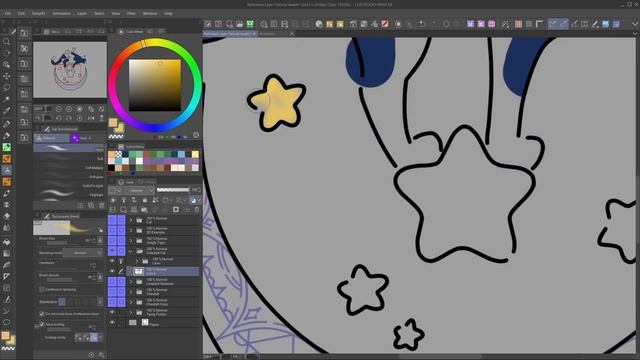Uncheck the Area scaling checkbox
The width and height of the screenshot is (640, 360).
[x=42, y=324]
